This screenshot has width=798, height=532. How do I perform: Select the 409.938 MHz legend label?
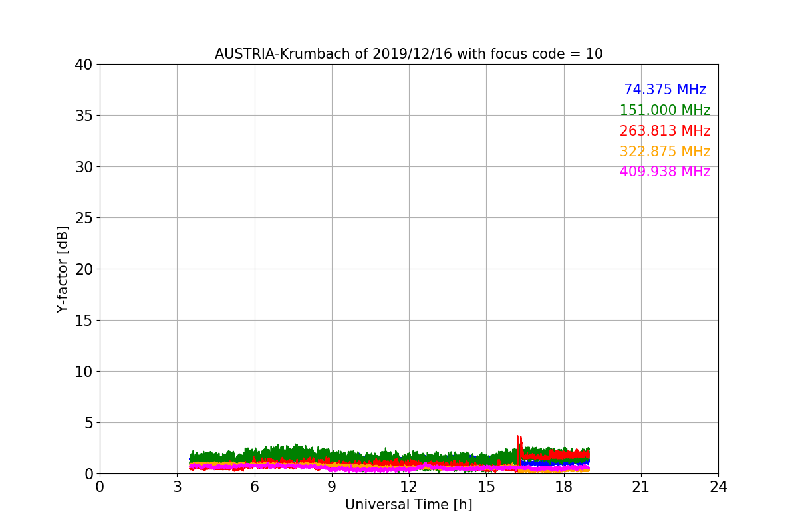click(x=665, y=172)
